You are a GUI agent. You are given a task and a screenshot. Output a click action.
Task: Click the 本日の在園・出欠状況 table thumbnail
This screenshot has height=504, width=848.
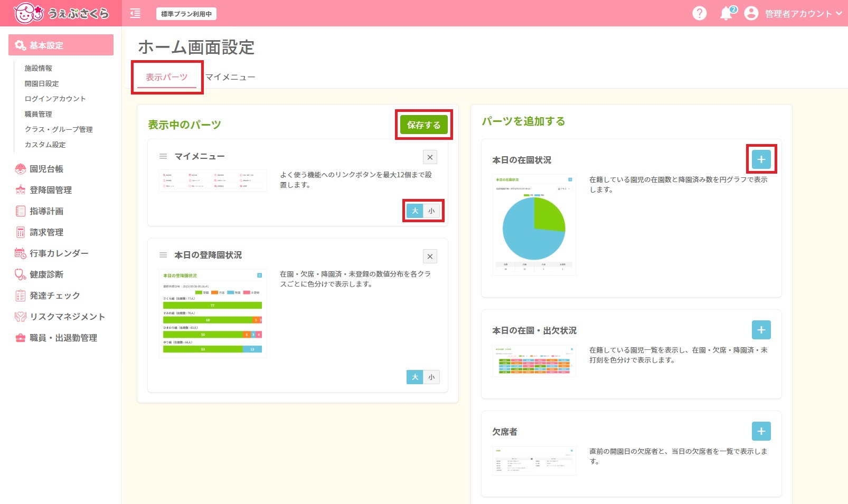point(534,361)
